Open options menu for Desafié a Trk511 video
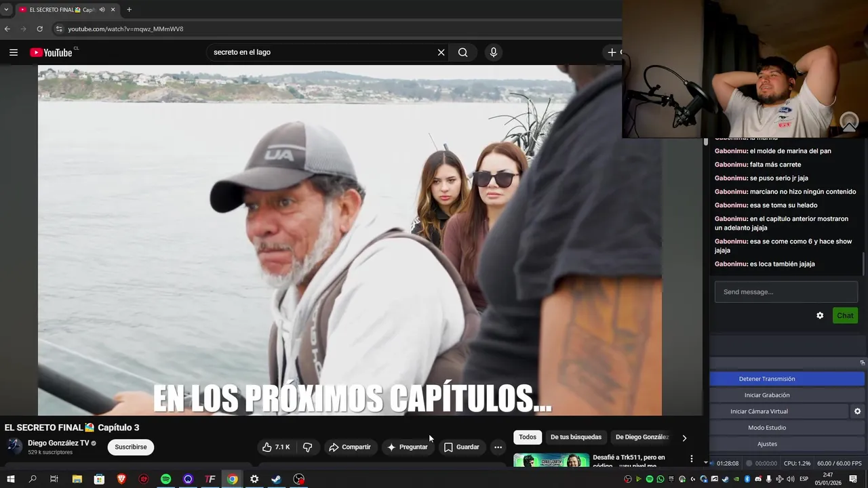Screen dimensions: 868x488 pos(691,459)
